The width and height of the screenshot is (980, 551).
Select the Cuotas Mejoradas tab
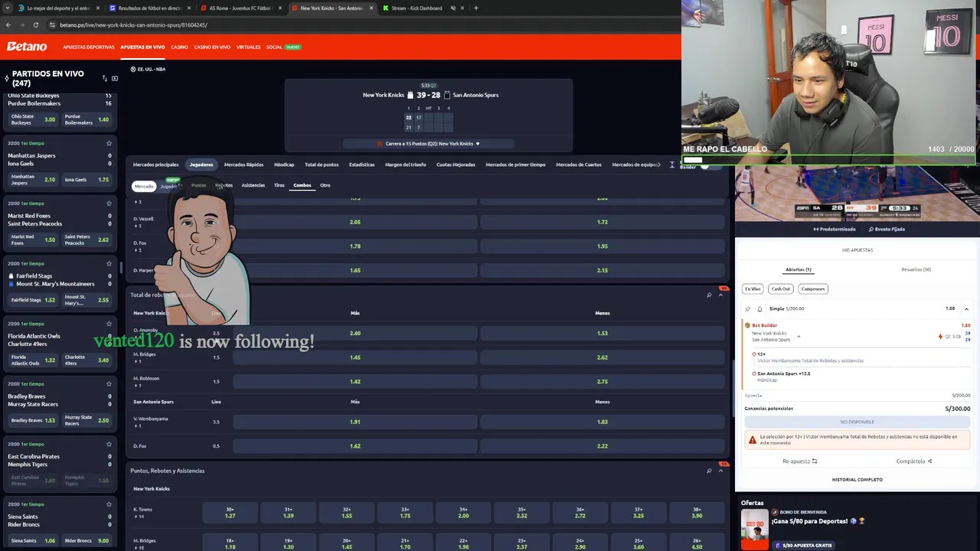coord(456,165)
